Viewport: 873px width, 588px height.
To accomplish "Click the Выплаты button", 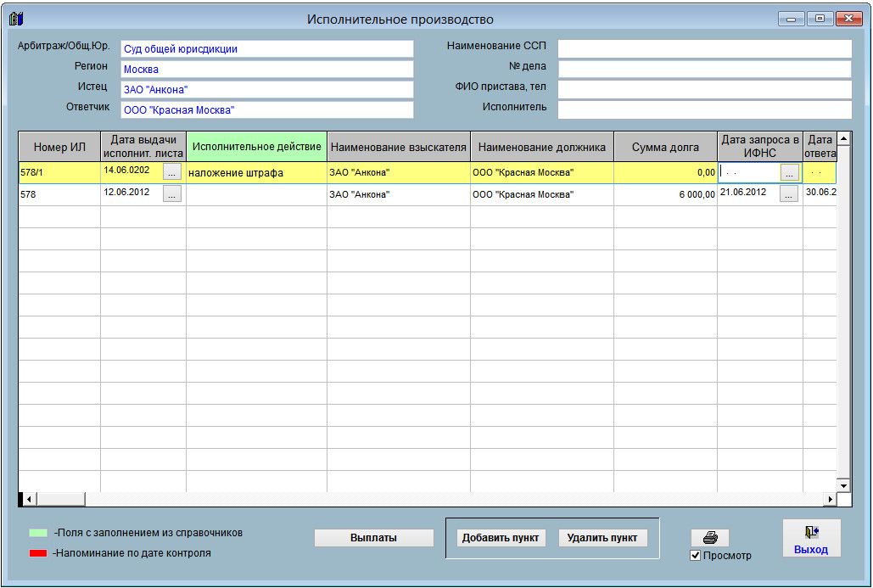I will 373,538.
